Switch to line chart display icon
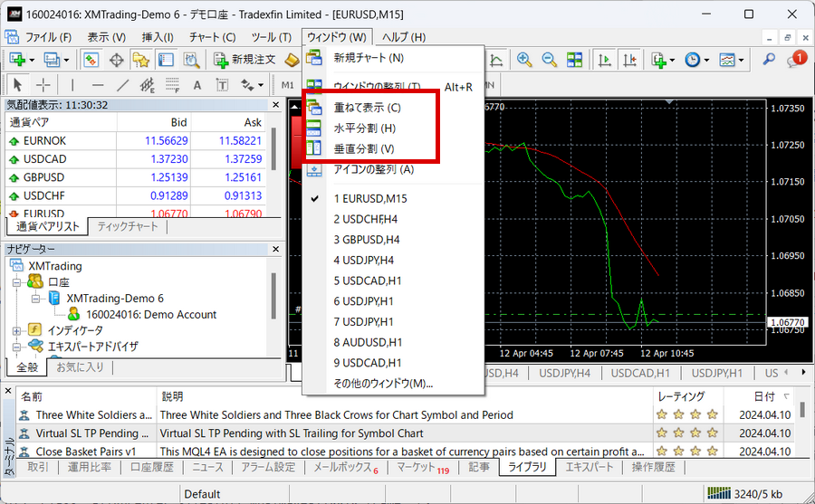The image size is (815, 504). coord(496,60)
